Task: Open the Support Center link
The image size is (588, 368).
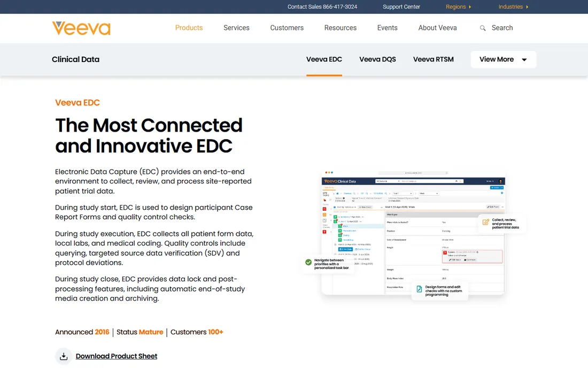Action: point(401,7)
